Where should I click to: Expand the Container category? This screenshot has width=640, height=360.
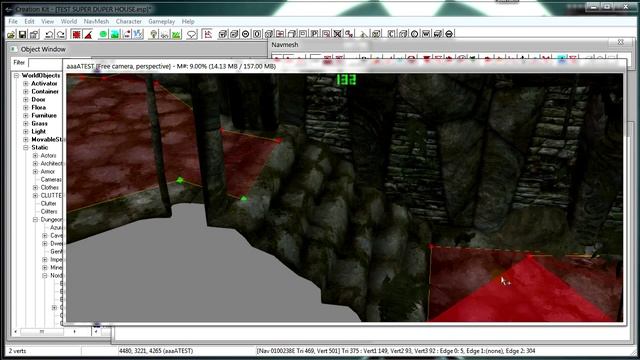[x=26, y=91]
